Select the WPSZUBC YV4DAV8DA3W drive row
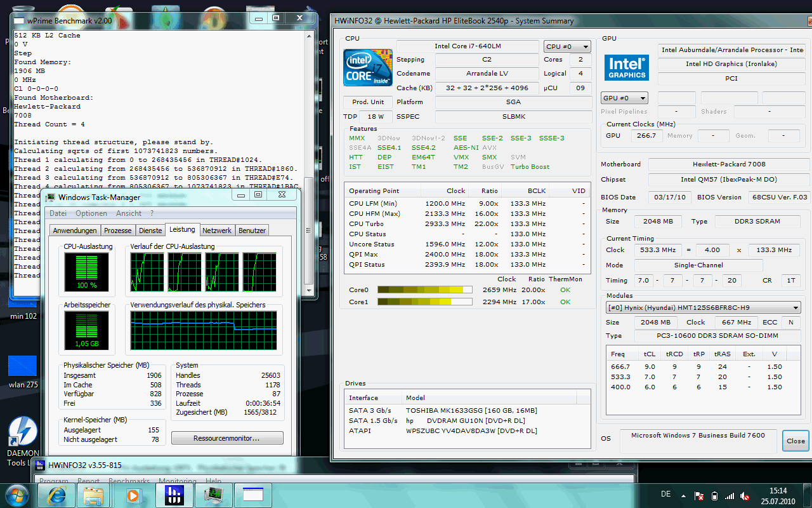This screenshot has width=812, height=508. click(468, 431)
